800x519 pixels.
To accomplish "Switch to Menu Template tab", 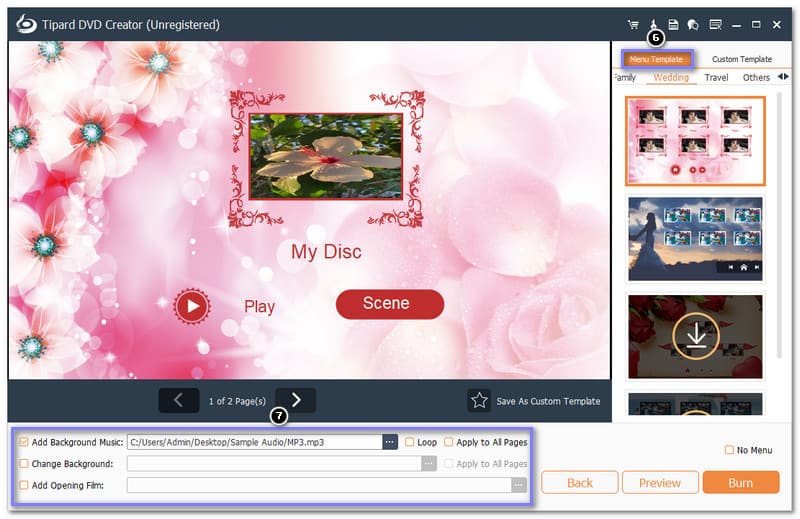I will click(656, 59).
